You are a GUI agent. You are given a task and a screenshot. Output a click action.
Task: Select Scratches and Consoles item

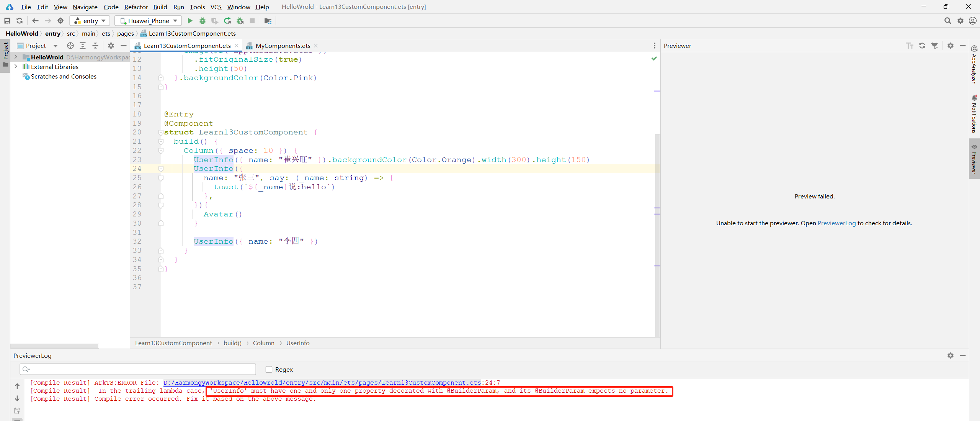[64, 76]
